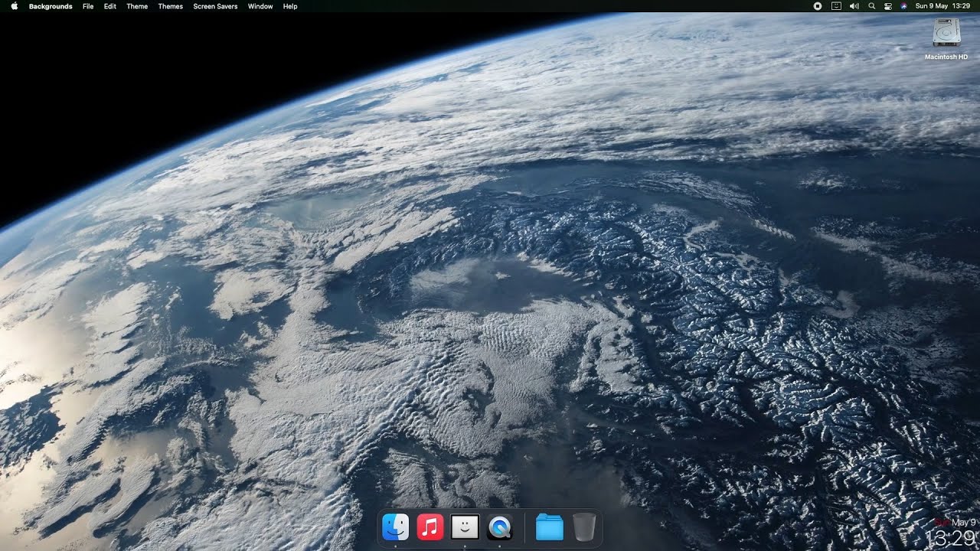Launch Music from the Dock

(430, 527)
